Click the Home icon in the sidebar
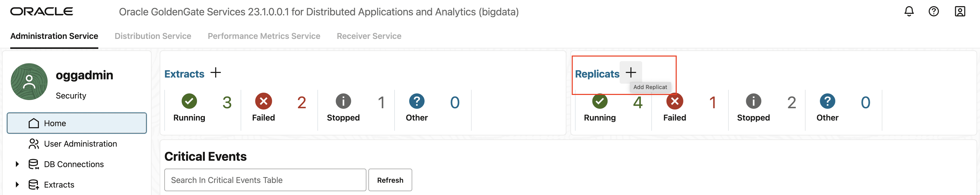980x195 pixels. click(34, 123)
